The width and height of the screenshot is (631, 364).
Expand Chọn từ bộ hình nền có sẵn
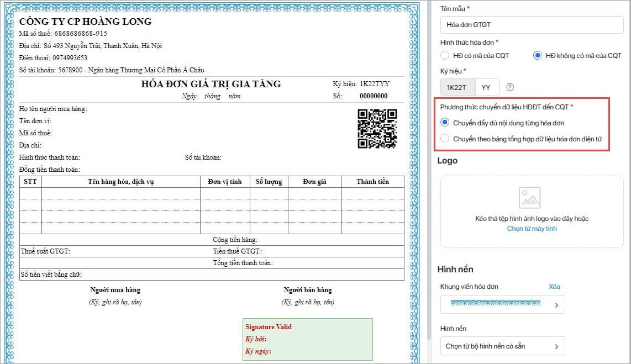tap(503, 346)
